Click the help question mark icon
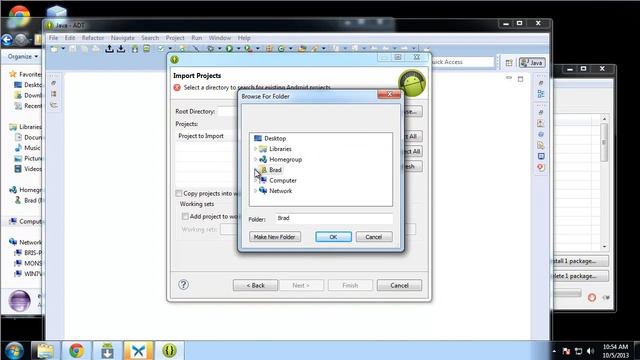 point(183,284)
